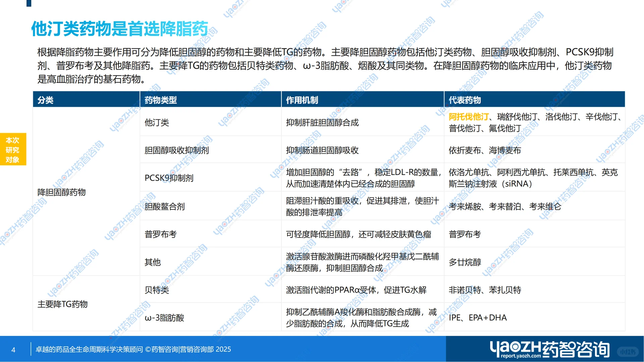644x362 pixels.
Task: Click the yaoZH 药智咨询 logo
Action: tap(549, 349)
